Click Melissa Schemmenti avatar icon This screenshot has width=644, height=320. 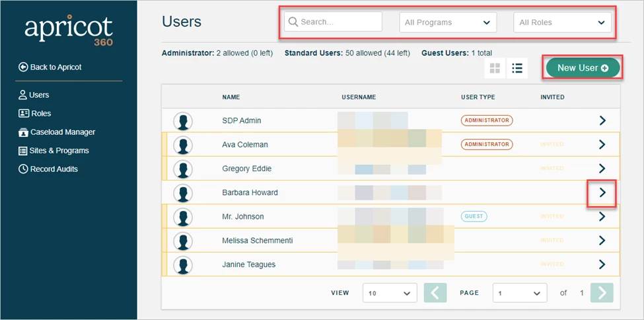tap(183, 241)
